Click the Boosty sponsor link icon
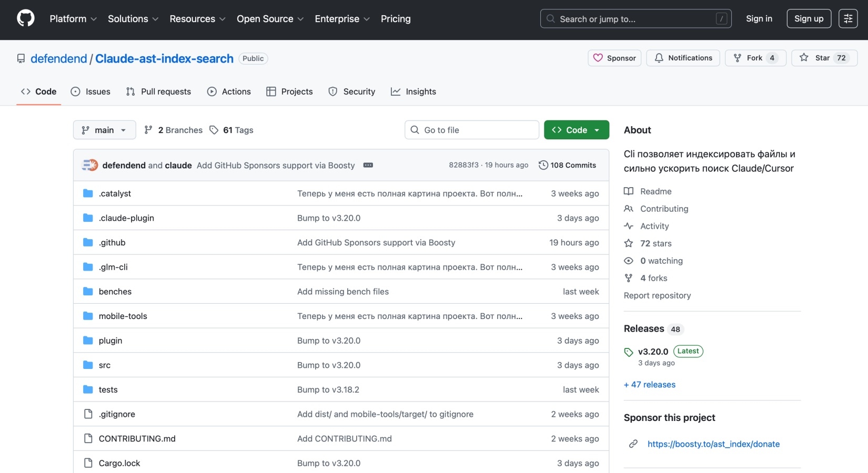The height and width of the screenshot is (473, 868). tap(633, 444)
